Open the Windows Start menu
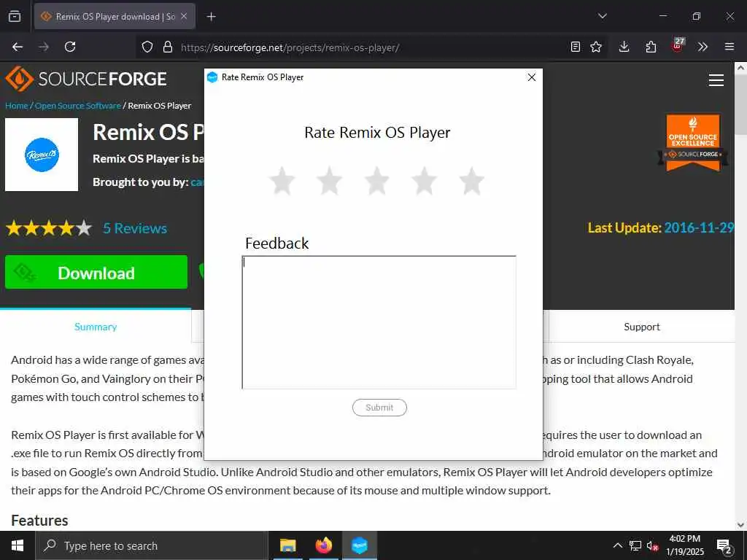Screen dimensions: 747x560 (x=18, y=545)
